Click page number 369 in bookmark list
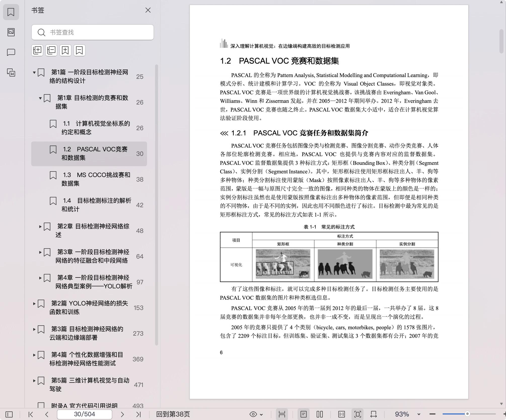506x420 pixels. [x=138, y=359]
